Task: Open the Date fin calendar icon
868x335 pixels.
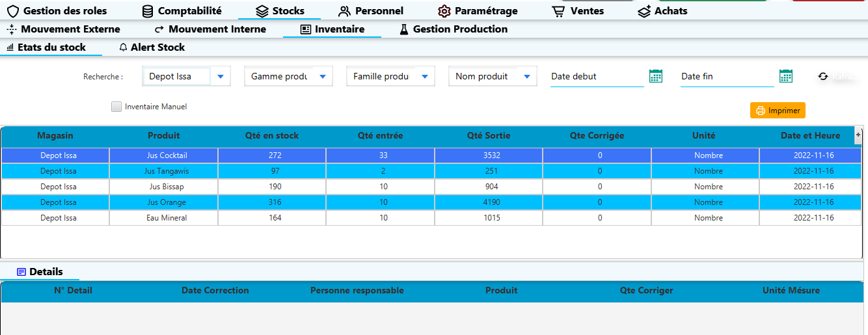Action: click(x=786, y=76)
